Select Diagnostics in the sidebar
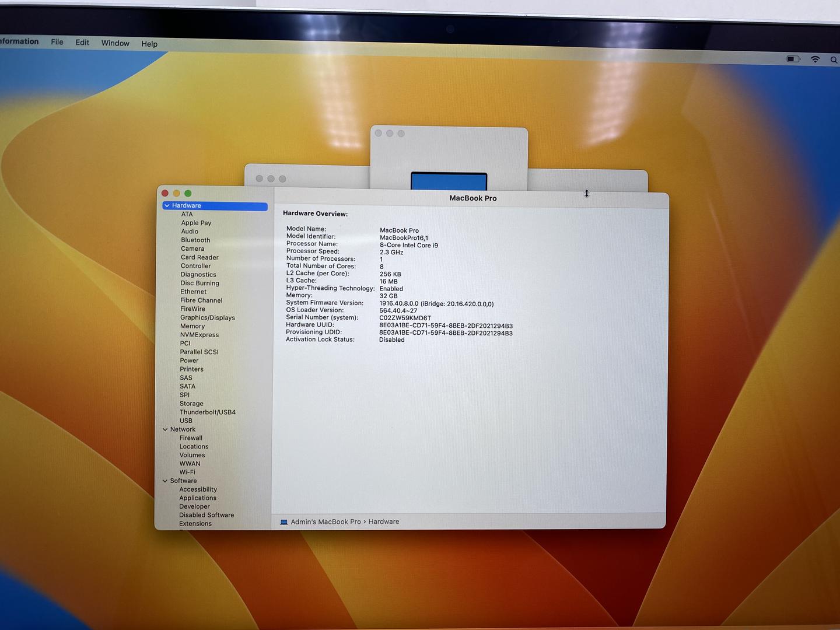Image resolution: width=840 pixels, height=630 pixels. click(x=198, y=275)
